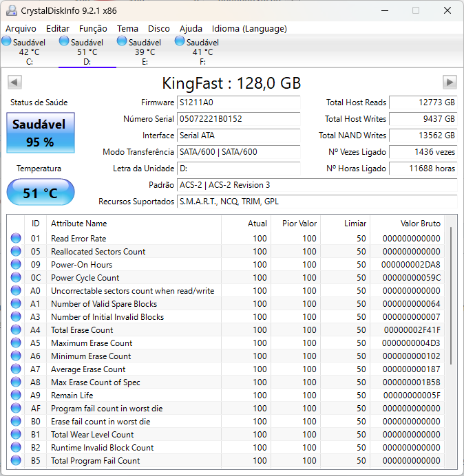The height and width of the screenshot is (476, 464).
Task: Open the Tema menu
Action: (127, 28)
